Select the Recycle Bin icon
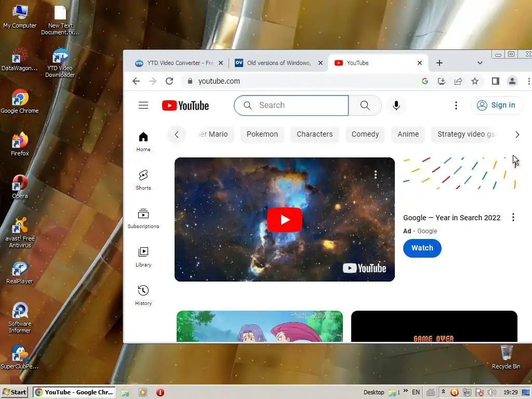The height and width of the screenshot is (399, 532). pyautogui.click(x=506, y=357)
